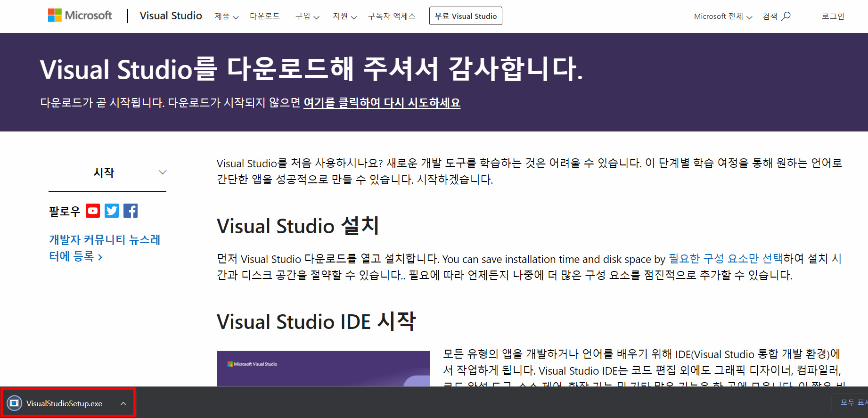Click the search magnifier icon

click(786, 16)
